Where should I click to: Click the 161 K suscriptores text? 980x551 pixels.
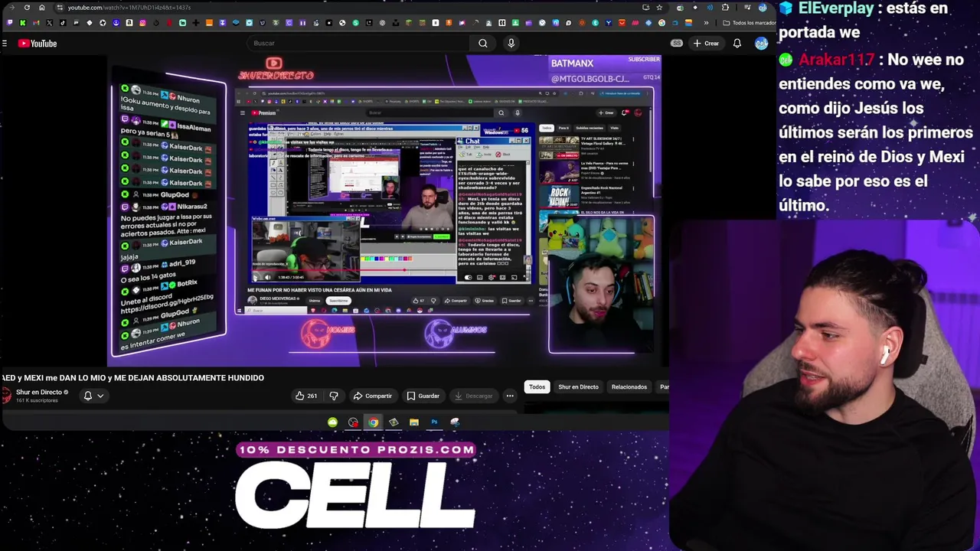pyautogui.click(x=37, y=400)
